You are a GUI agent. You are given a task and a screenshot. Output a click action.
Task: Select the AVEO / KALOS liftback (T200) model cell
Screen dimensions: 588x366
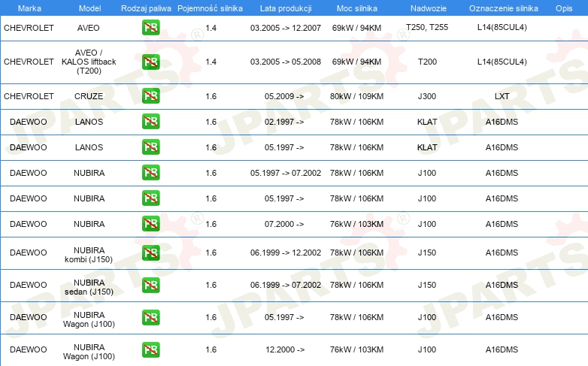89,62
